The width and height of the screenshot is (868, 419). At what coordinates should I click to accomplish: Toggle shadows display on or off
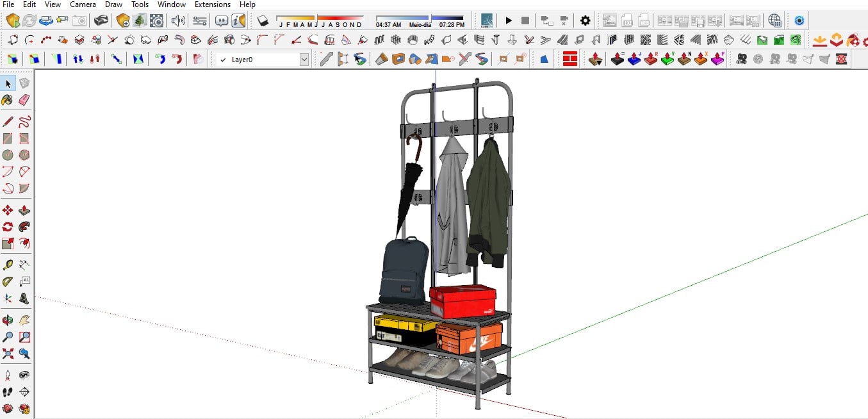pos(263,21)
